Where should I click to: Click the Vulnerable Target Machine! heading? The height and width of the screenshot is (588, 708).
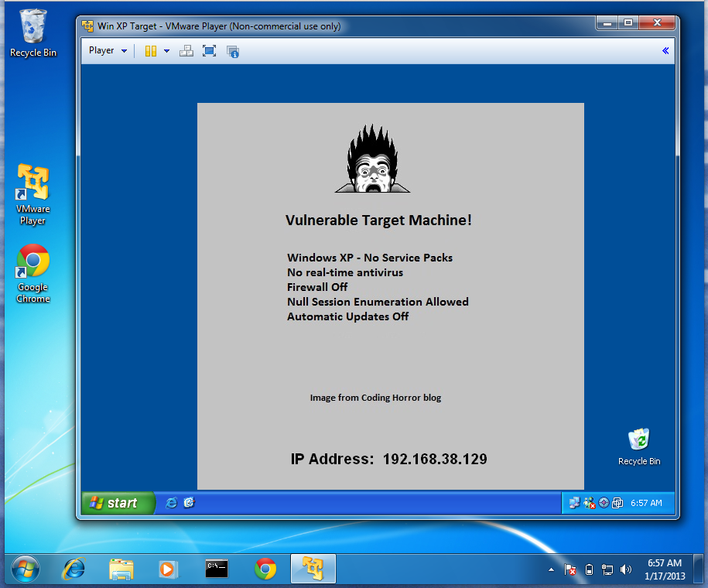point(378,220)
